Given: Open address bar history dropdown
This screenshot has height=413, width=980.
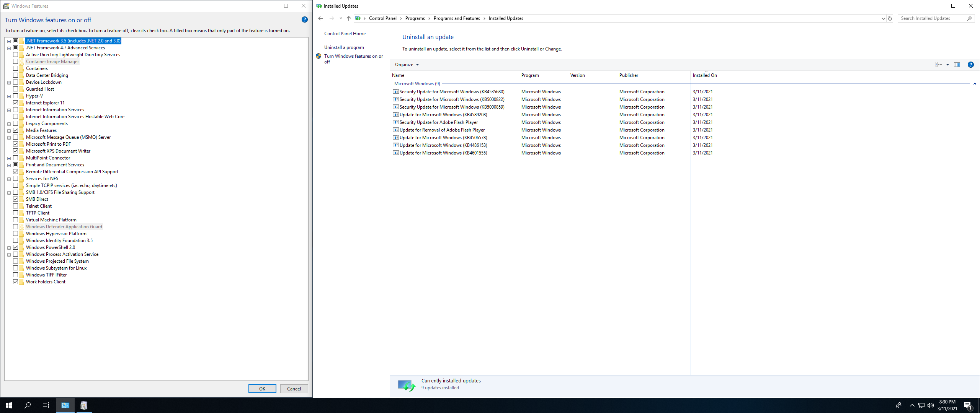Looking at the screenshot, I should [x=883, y=18].
